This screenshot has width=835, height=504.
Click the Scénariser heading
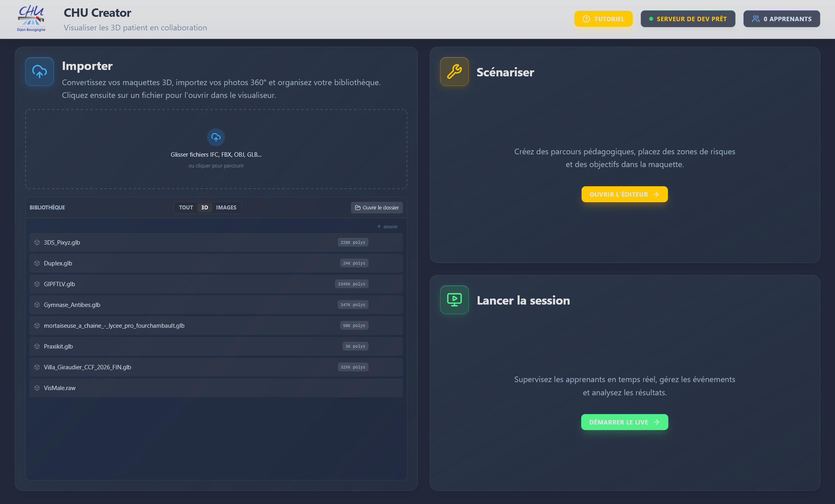coord(505,72)
